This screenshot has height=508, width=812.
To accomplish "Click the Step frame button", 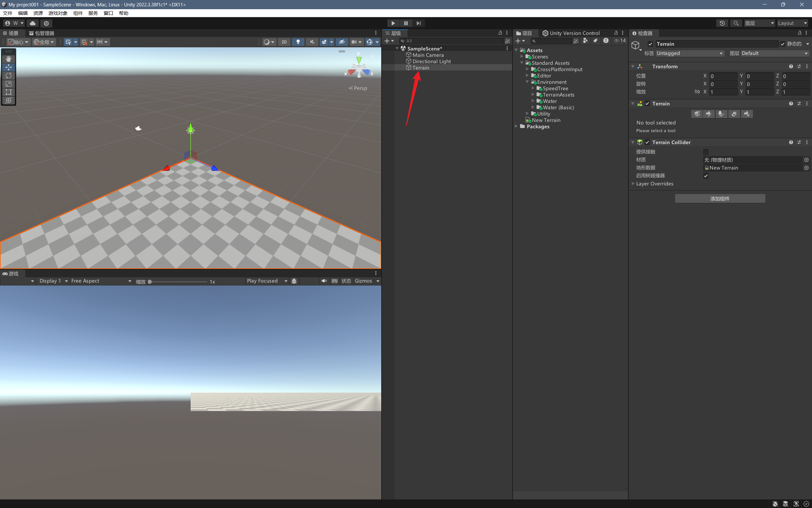I will [x=418, y=23].
